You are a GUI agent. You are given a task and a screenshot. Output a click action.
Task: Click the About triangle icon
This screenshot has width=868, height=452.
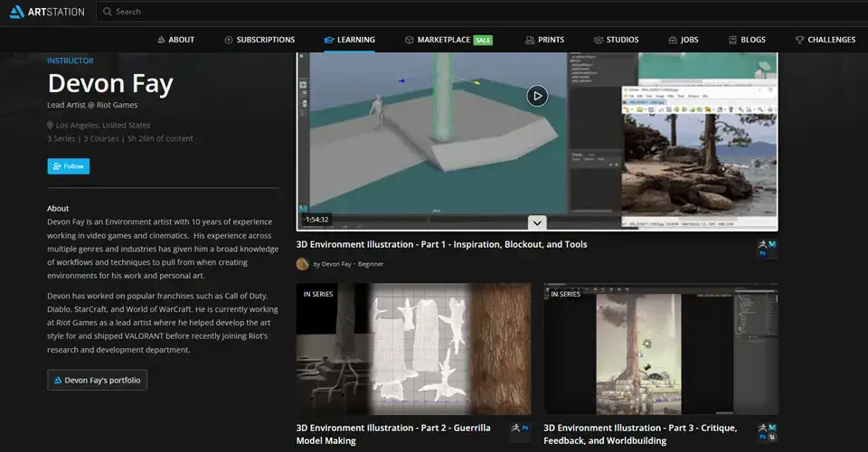(x=161, y=40)
